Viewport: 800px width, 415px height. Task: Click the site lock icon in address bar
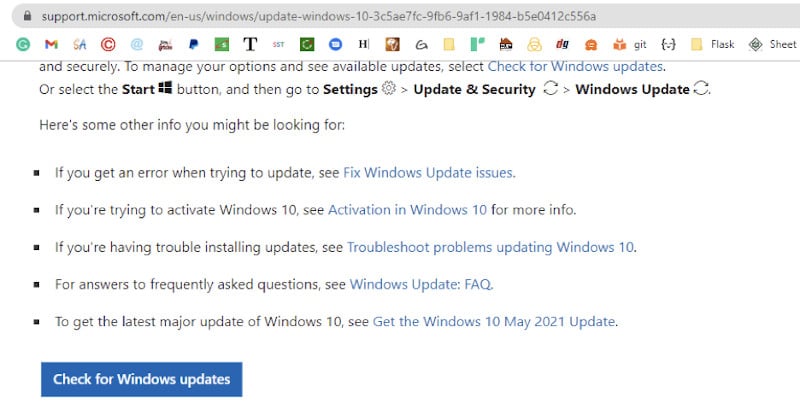(x=28, y=16)
